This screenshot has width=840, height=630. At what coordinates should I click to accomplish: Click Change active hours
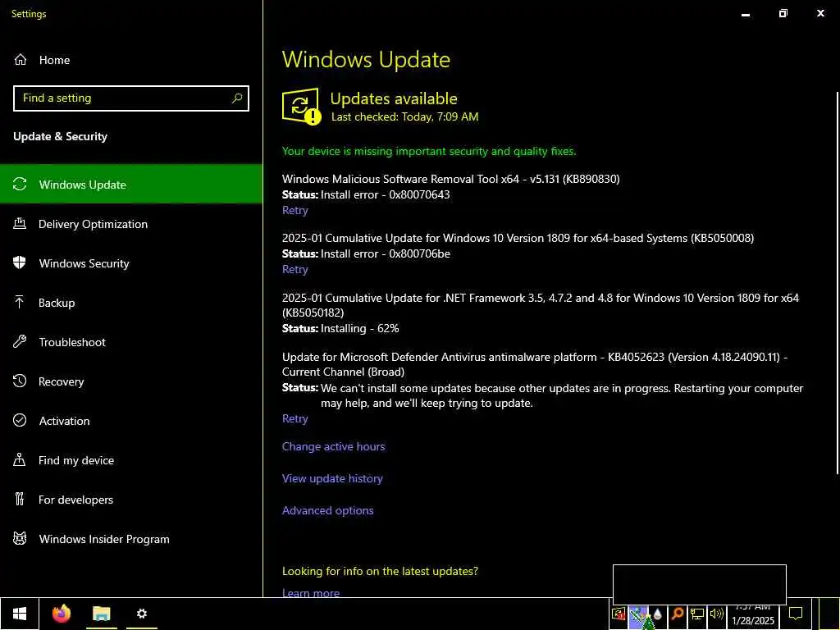[x=334, y=446]
